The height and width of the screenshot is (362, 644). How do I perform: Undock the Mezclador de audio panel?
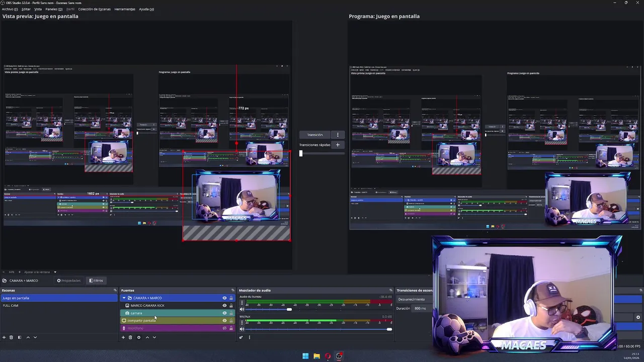[390, 290]
